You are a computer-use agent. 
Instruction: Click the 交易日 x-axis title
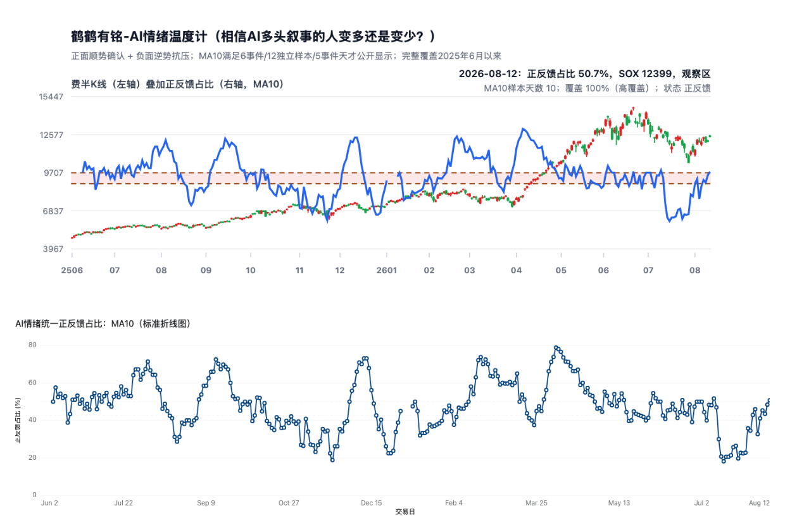click(405, 511)
